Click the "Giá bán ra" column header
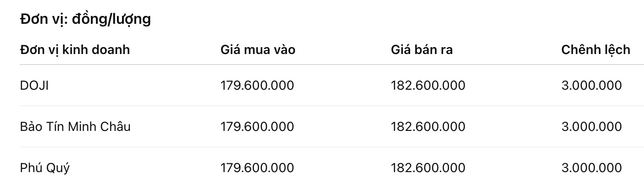 click(x=422, y=49)
